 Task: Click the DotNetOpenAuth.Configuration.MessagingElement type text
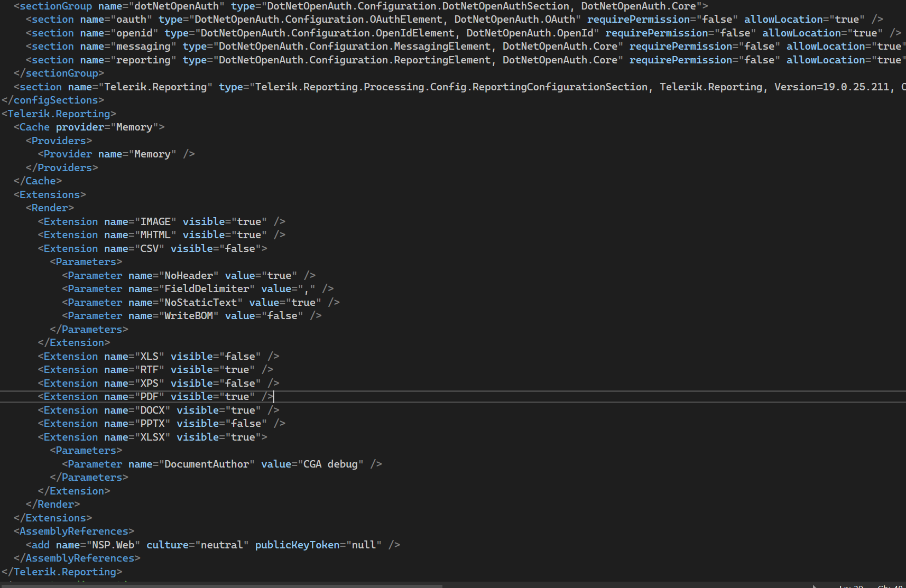(x=354, y=46)
